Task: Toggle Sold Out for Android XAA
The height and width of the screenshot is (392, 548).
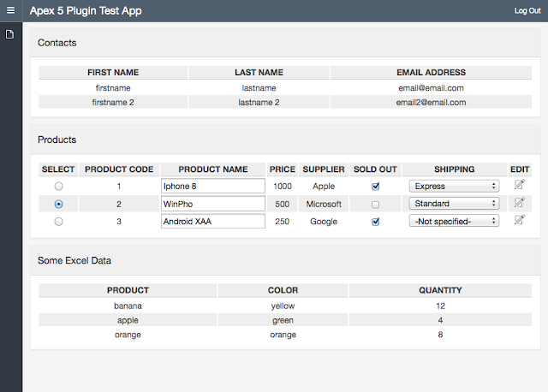Action: [375, 222]
